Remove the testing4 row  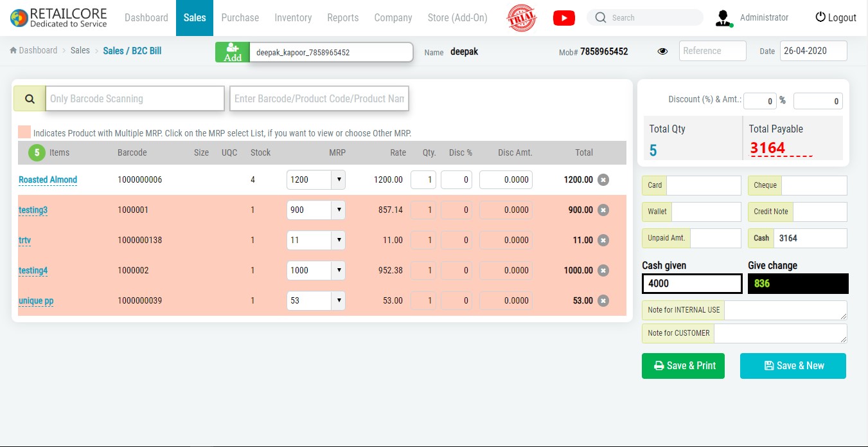(x=603, y=270)
